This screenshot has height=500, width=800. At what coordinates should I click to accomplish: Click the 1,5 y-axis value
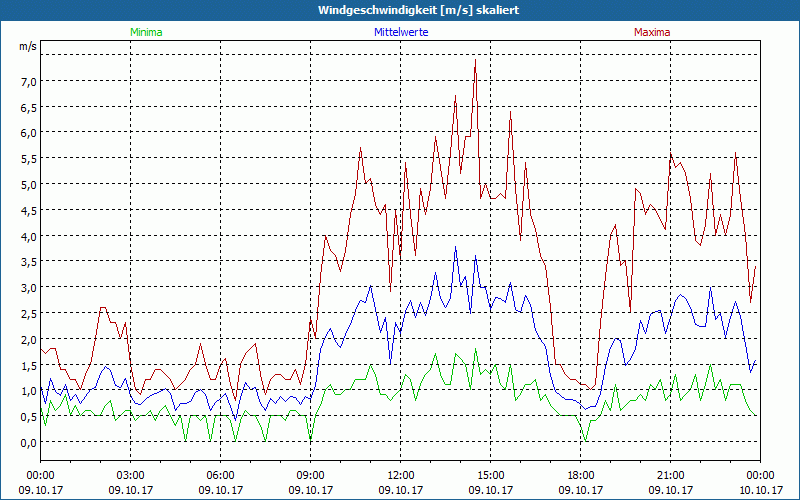coord(29,365)
